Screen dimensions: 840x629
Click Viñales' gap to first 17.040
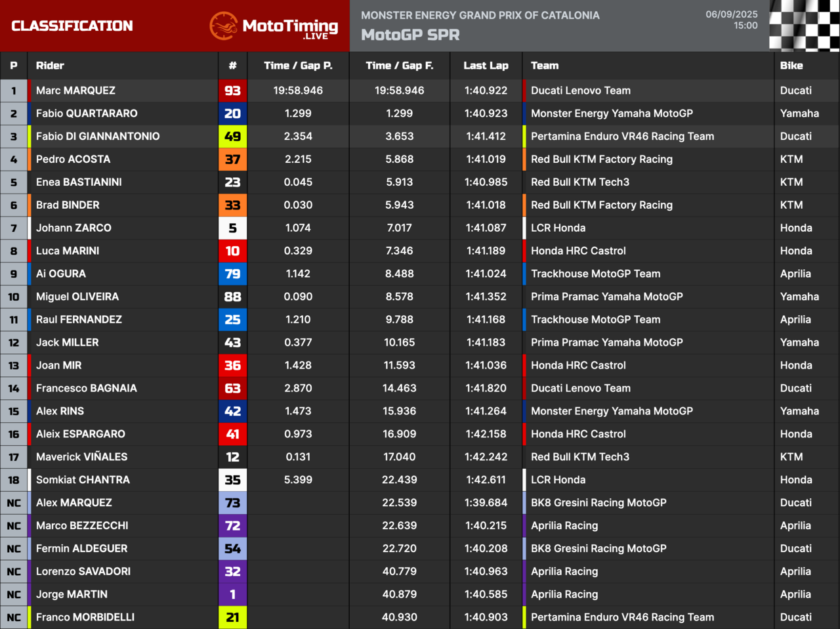(x=399, y=457)
